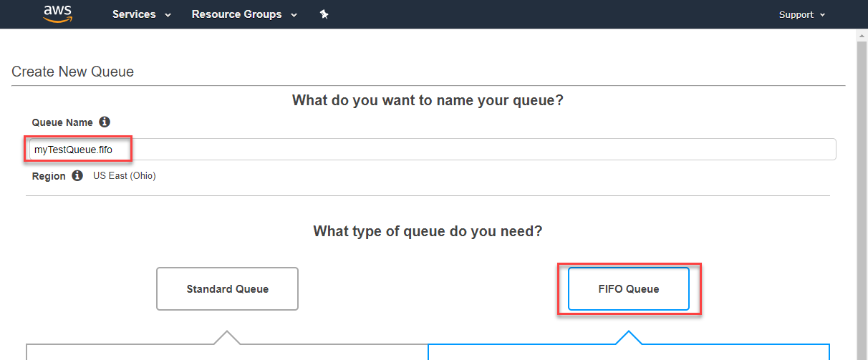
Task: Click the pin shortcut icon in navbar
Action: [x=324, y=14]
